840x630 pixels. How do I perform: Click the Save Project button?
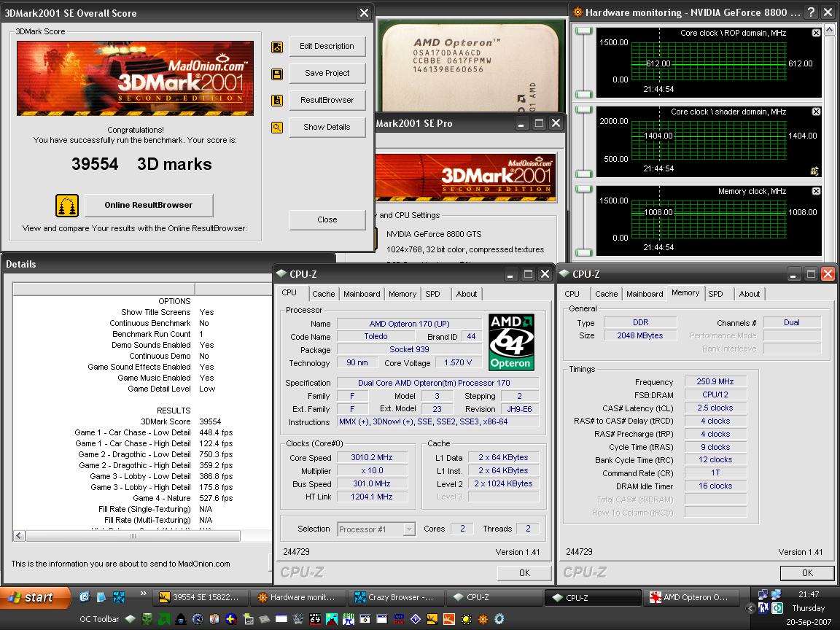coord(327,74)
